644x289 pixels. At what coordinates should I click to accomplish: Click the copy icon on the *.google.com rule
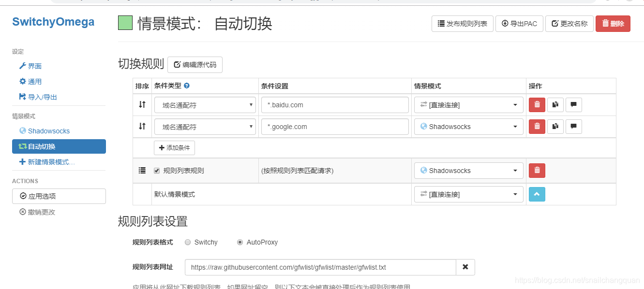pos(555,126)
